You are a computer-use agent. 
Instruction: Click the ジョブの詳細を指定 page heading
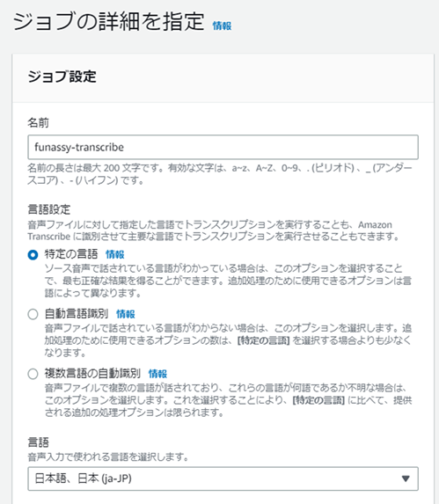[x=108, y=21]
